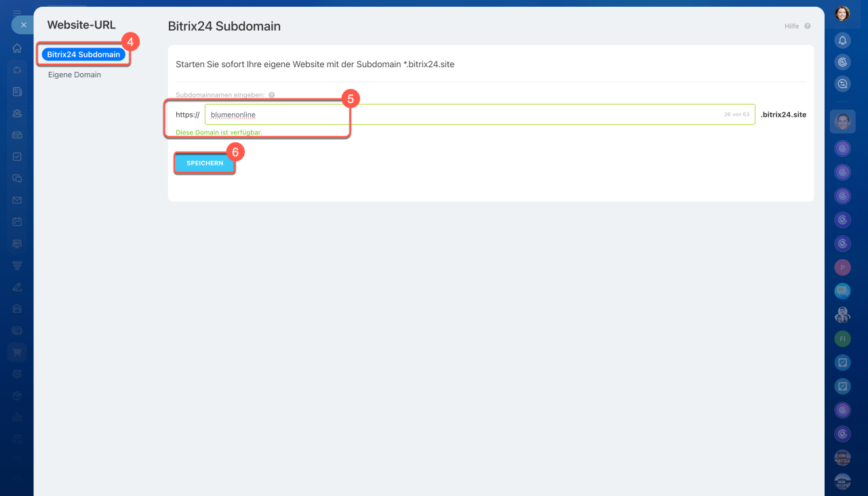Click the subdomain name input field
The height and width of the screenshot is (496, 868).
[461, 115]
